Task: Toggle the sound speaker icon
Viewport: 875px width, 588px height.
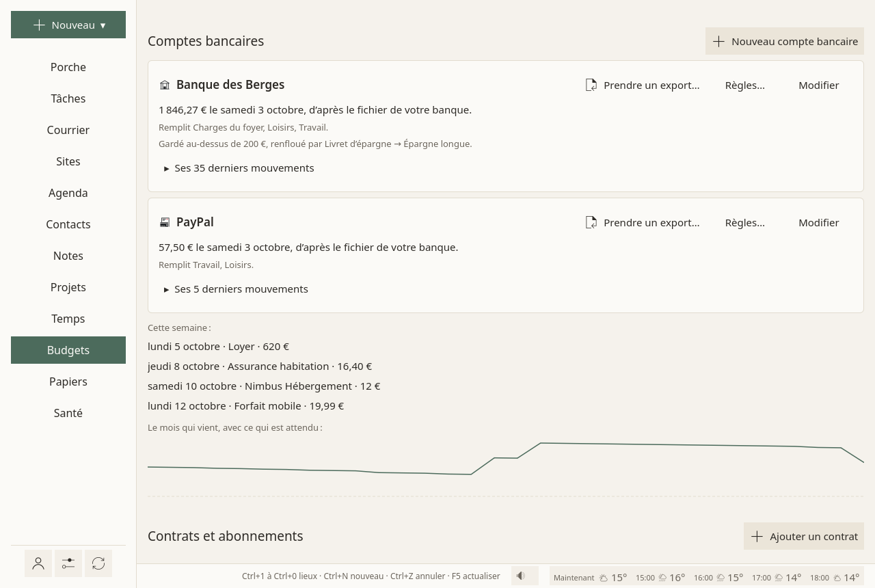Action: 525,576
